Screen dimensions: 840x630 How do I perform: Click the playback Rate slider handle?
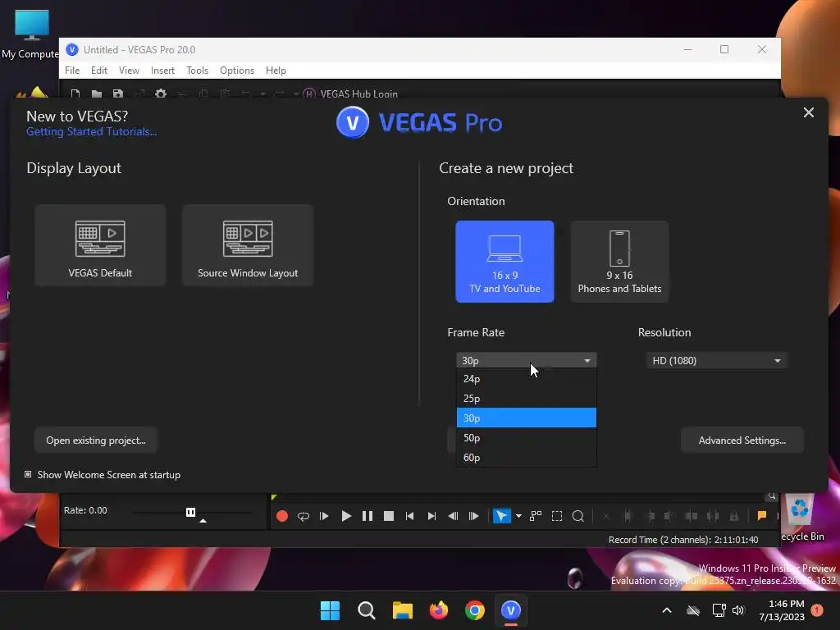190,512
